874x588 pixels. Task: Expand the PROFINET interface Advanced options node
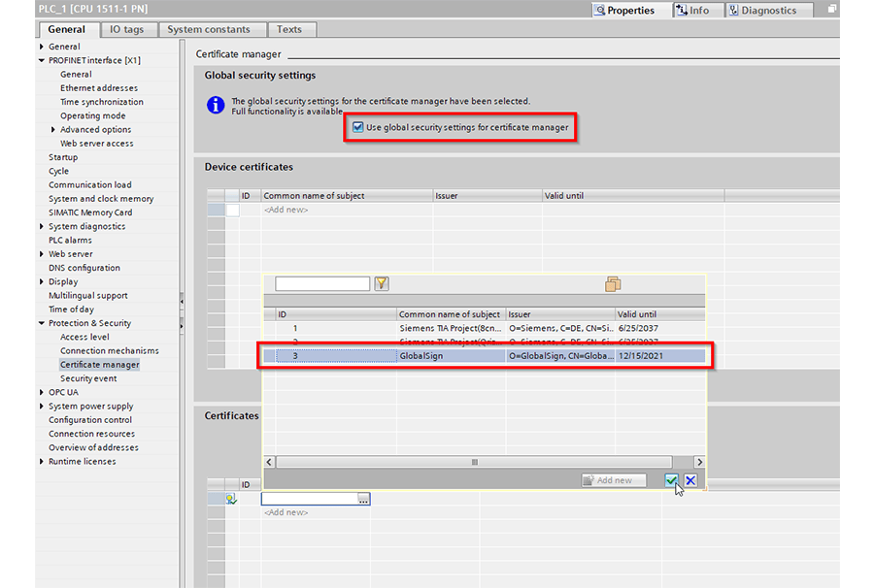tap(52, 130)
